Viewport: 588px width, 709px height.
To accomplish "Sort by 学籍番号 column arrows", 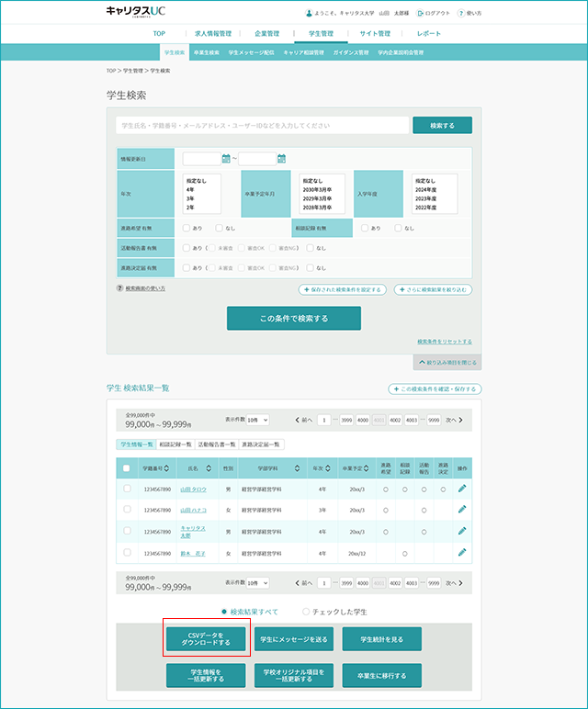I will pyautogui.click(x=166, y=468).
